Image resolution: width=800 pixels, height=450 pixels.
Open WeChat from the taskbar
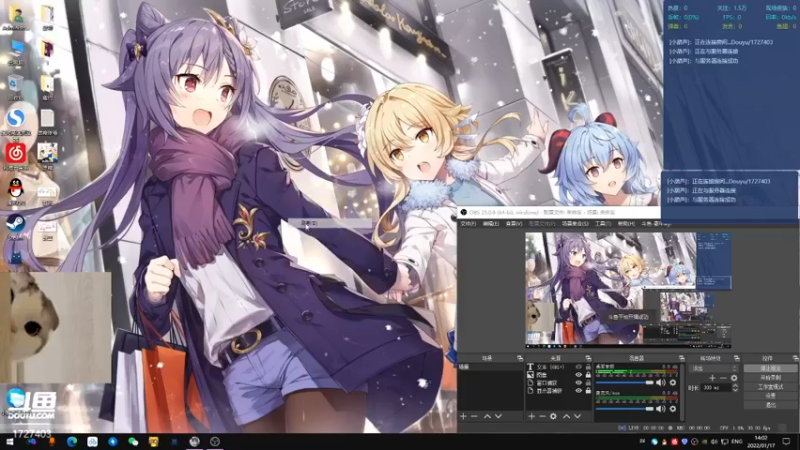tap(133, 441)
